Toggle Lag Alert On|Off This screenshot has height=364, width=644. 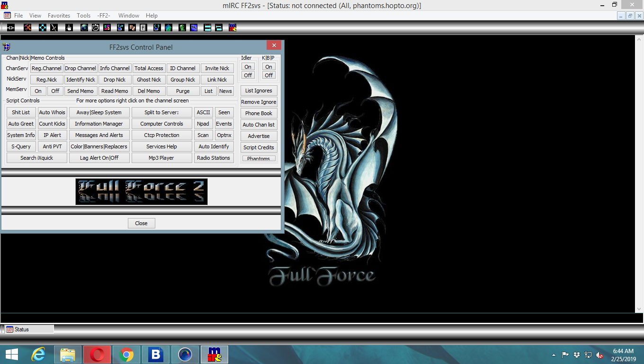[x=99, y=158]
